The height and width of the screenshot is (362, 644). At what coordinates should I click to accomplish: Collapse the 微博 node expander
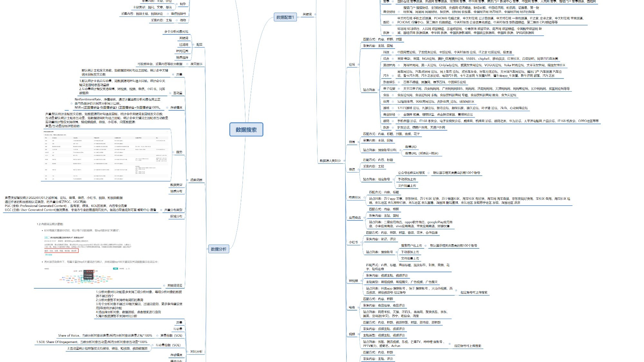(358, 142)
